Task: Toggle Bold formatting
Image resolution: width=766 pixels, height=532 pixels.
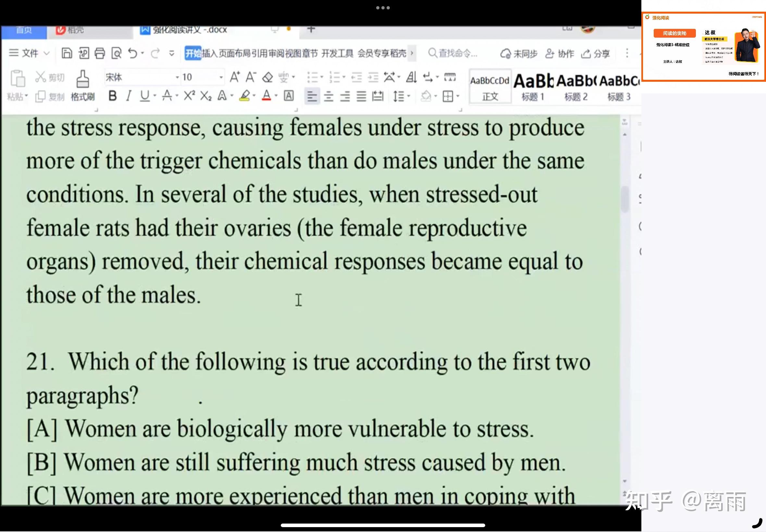Action: point(113,96)
